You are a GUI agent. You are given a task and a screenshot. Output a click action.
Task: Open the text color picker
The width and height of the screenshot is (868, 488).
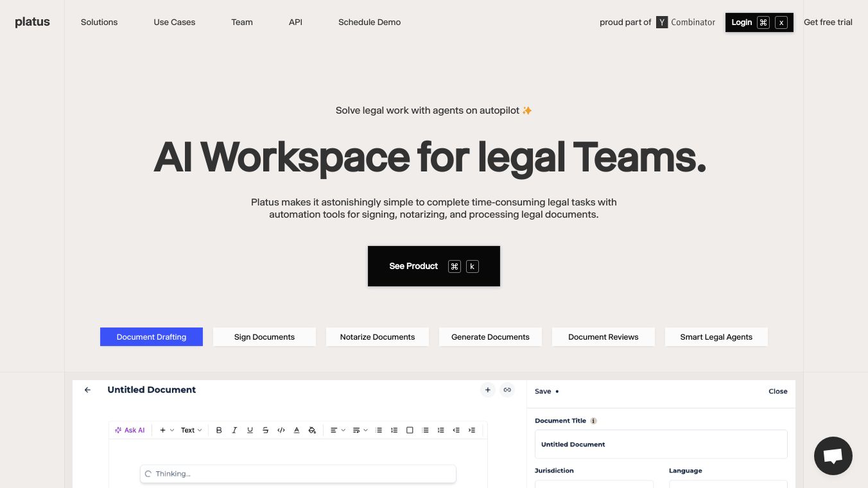(x=297, y=430)
